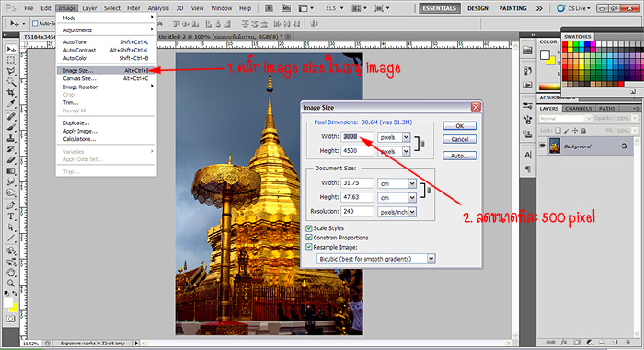This screenshot has height=350, width=644.
Task: Open the History panel icon in dock
Action: tap(528, 71)
